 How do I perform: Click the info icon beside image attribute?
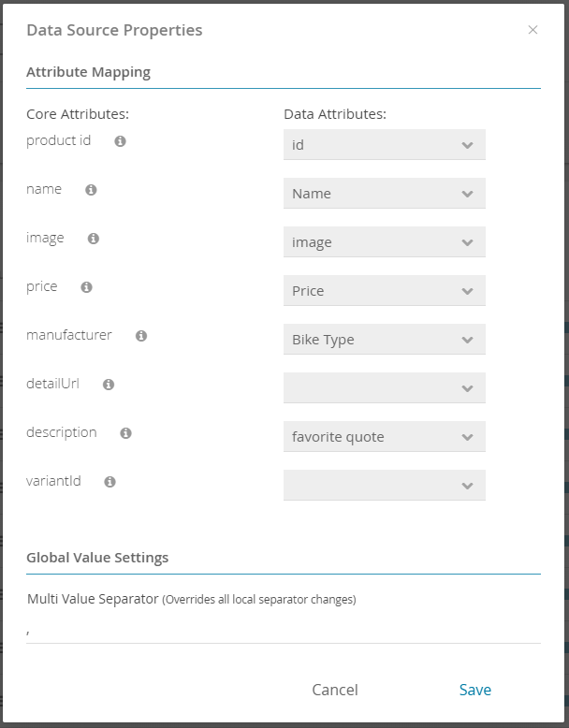pyautogui.click(x=94, y=239)
